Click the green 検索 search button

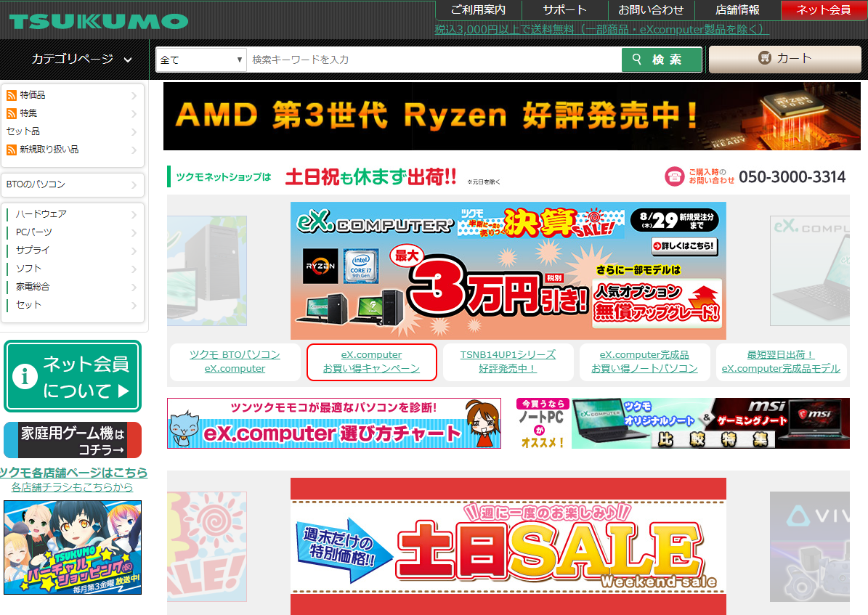(662, 60)
